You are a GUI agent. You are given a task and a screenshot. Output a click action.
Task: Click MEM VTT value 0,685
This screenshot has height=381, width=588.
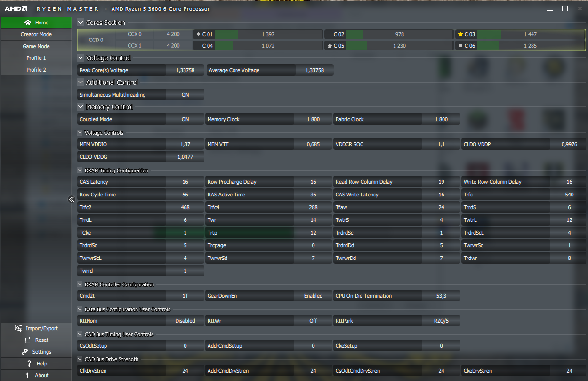pos(313,144)
